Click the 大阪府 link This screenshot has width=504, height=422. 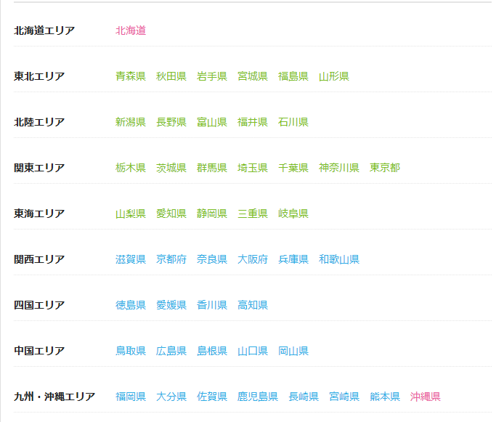pos(253,259)
